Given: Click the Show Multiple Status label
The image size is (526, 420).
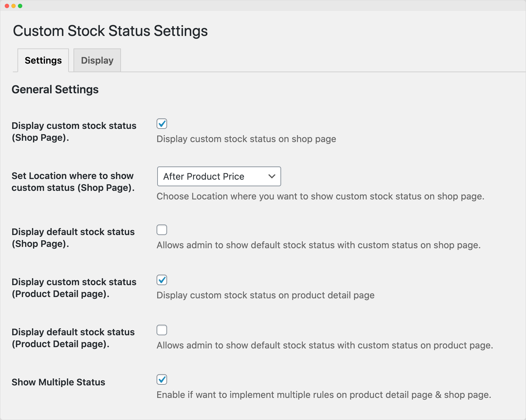Looking at the screenshot, I should 58,382.
